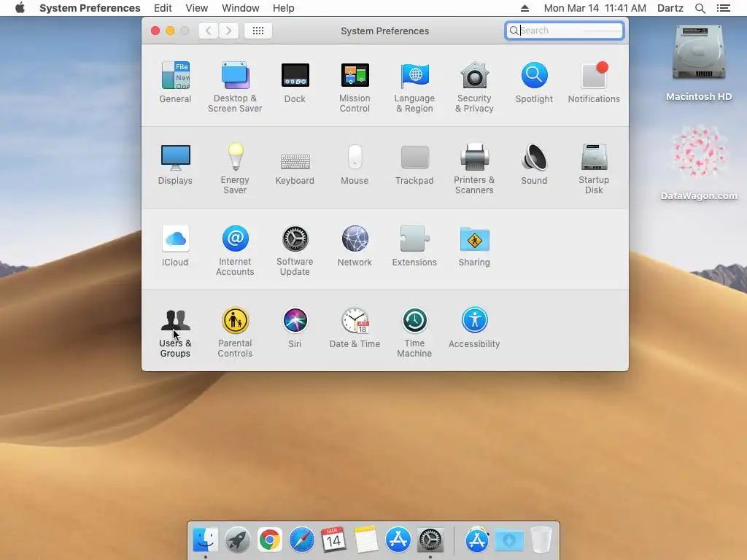747x560 pixels.
Task: Click System Preferences gear in the Dock
Action: pyautogui.click(x=430, y=540)
